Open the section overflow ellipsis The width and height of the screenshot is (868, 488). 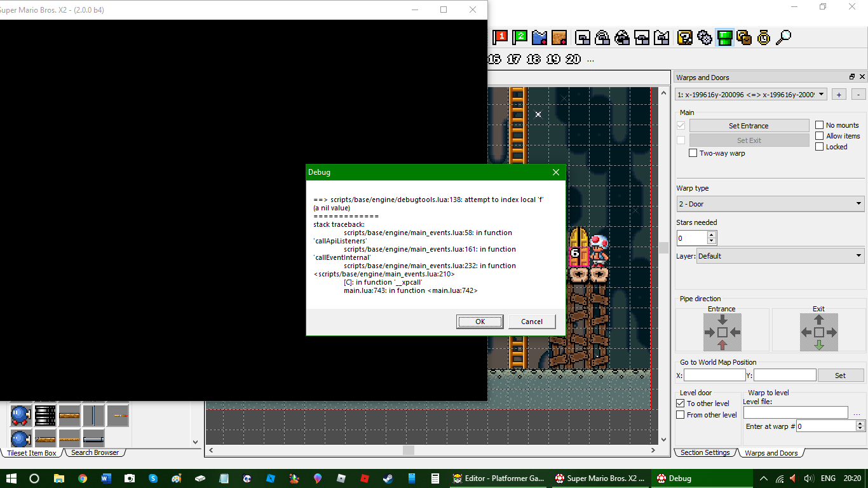pyautogui.click(x=590, y=60)
